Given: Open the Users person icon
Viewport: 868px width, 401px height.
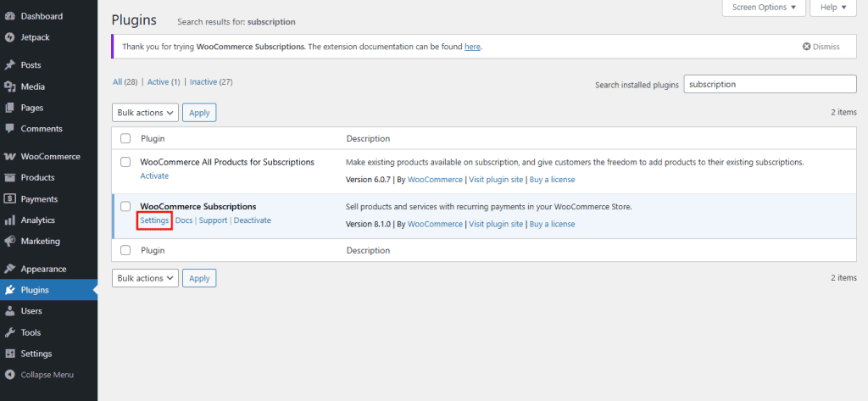Looking at the screenshot, I should pyautogui.click(x=9, y=311).
